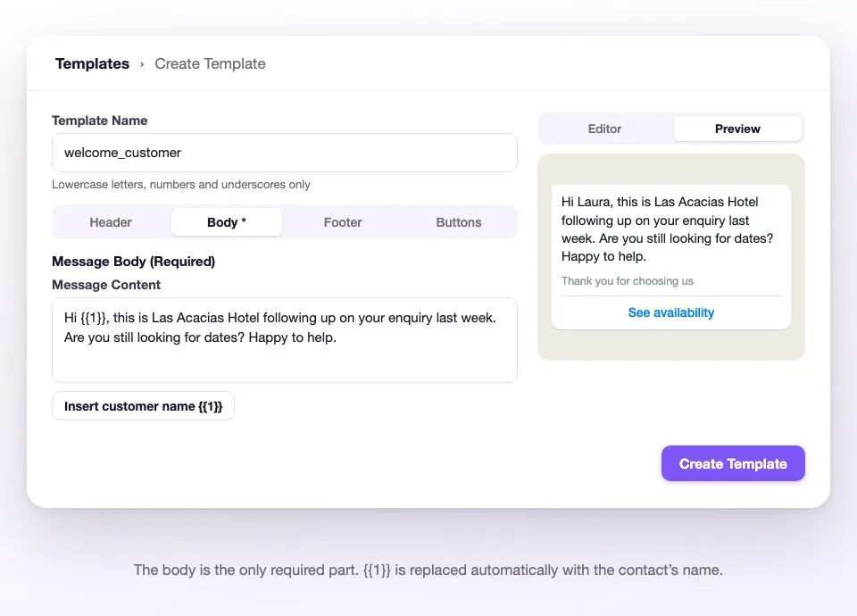This screenshot has width=857, height=616.
Task: Select the Create Template breadcrumb text
Action: tap(210, 63)
